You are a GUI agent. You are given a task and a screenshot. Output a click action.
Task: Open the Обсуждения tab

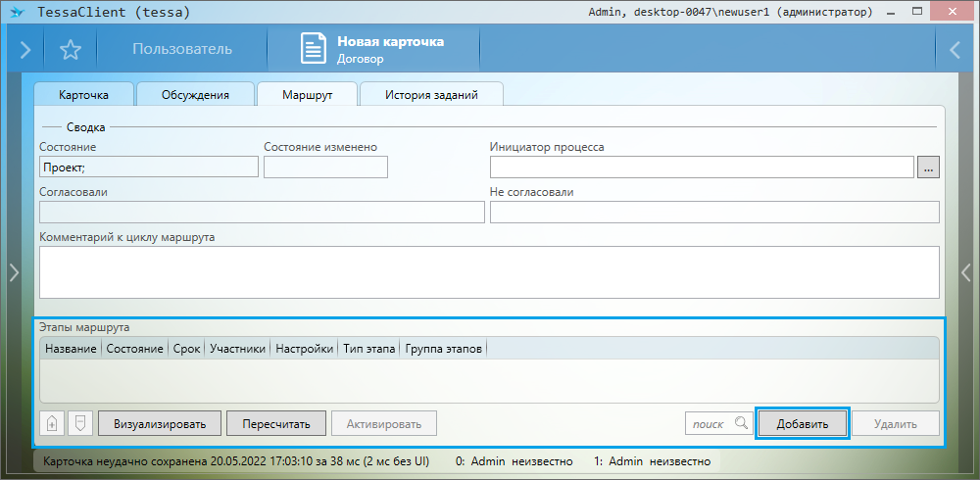[x=195, y=95]
